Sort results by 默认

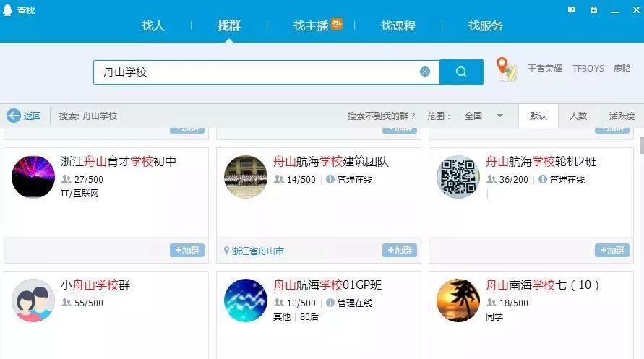[x=538, y=116]
